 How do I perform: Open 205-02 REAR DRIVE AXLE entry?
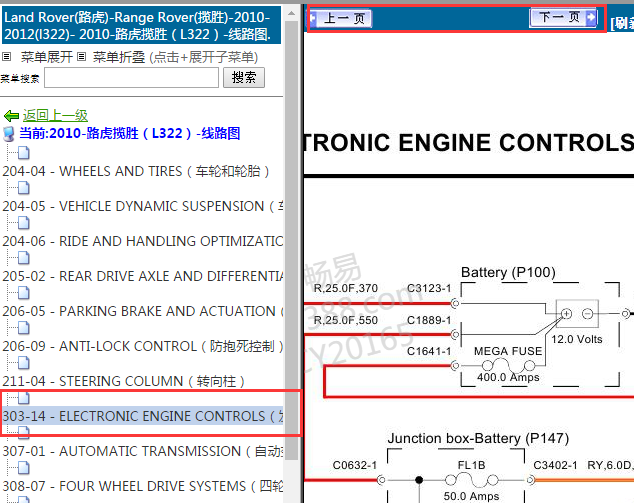click(x=143, y=276)
